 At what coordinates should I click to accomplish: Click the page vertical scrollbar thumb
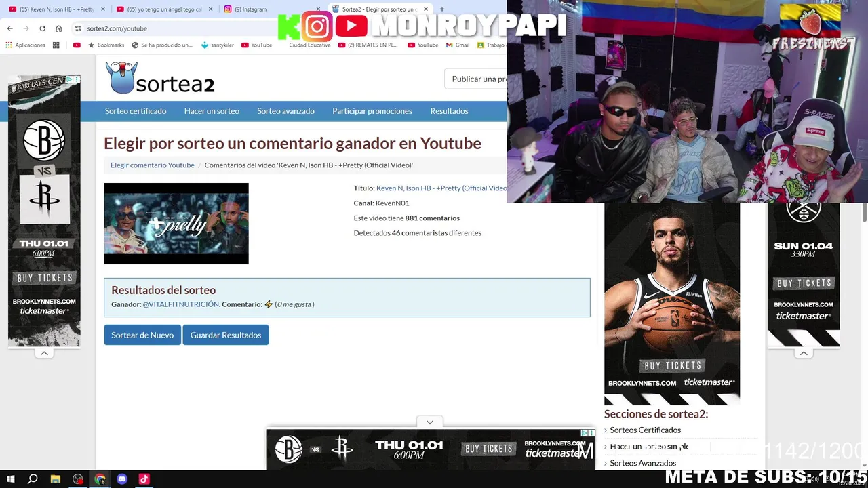click(x=864, y=211)
